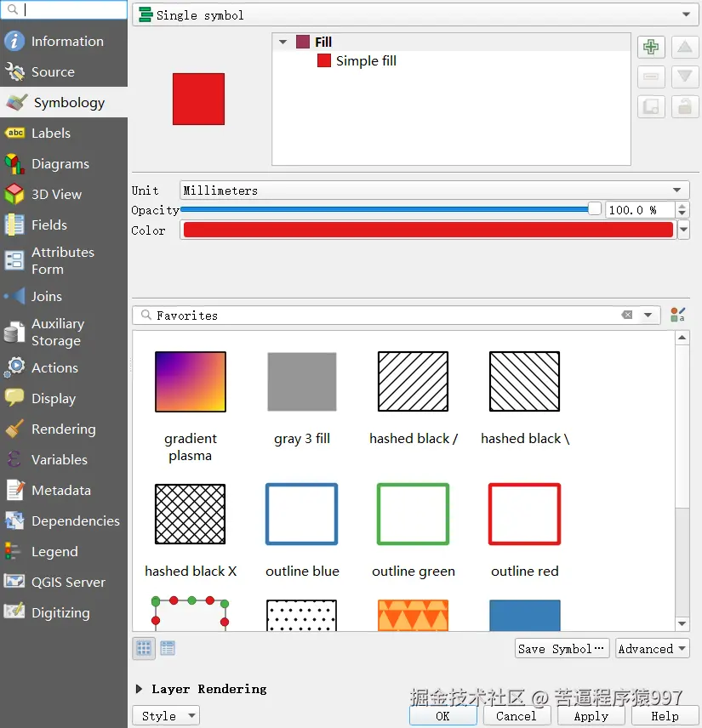Open the style manager icon
The height and width of the screenshot is (728, 702).
(678, 315)
